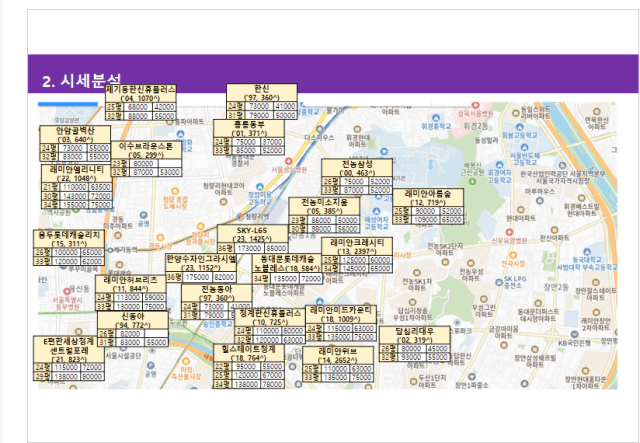Select the '2. 시세분석' slide title
This screenshot has height=443, width=640.
point(82,80)
